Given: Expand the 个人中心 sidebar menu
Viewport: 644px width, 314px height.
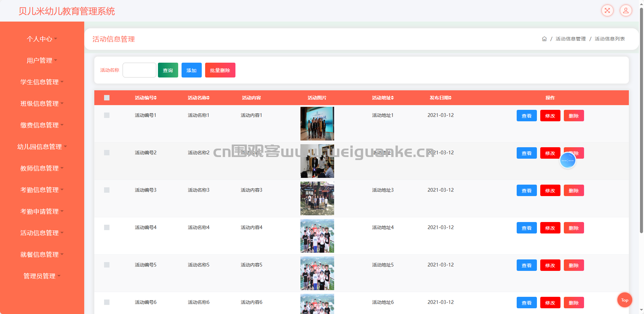Looking at the screenshot, I should [42, 39].
